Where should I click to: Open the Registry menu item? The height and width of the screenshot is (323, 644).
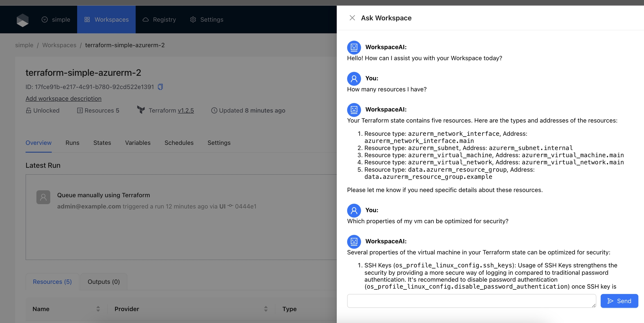coord(159,20)
